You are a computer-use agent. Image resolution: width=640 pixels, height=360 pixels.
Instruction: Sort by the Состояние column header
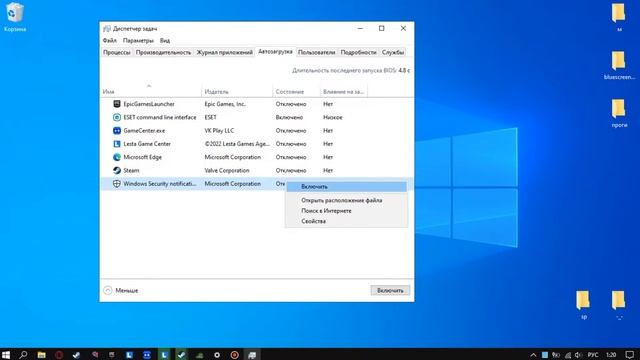pyautogui.click(x=296, y=91)
